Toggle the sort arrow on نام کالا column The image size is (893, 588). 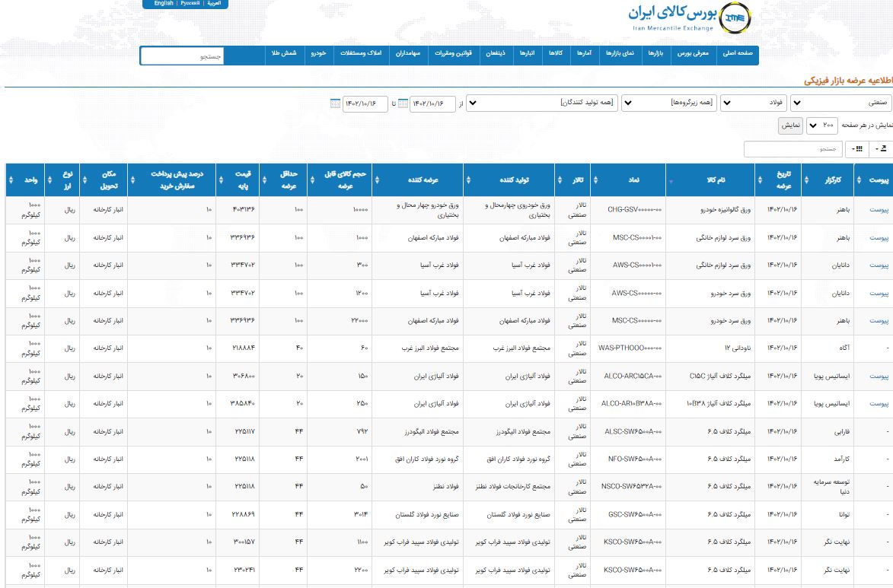671,181
